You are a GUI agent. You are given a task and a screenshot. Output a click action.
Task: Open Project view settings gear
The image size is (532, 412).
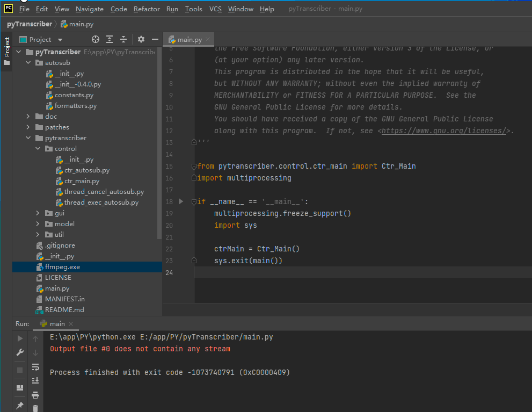coord(141,39)
